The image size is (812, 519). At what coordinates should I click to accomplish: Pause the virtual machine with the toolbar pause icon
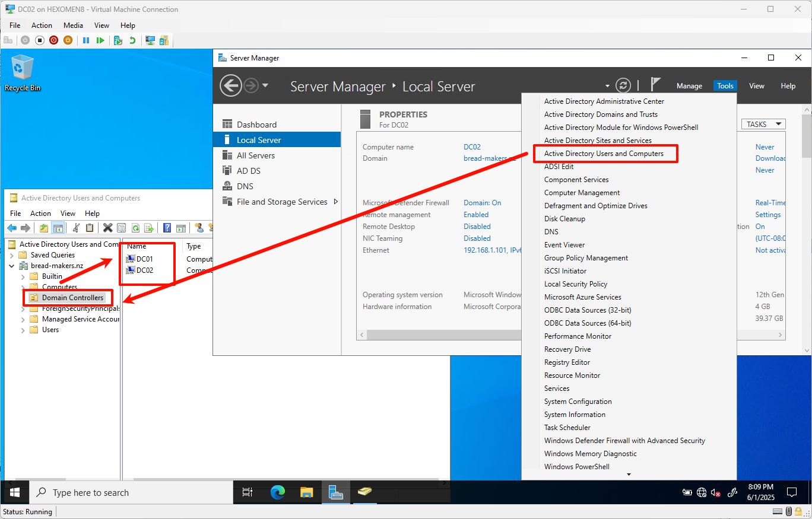(x=86, y=40)
